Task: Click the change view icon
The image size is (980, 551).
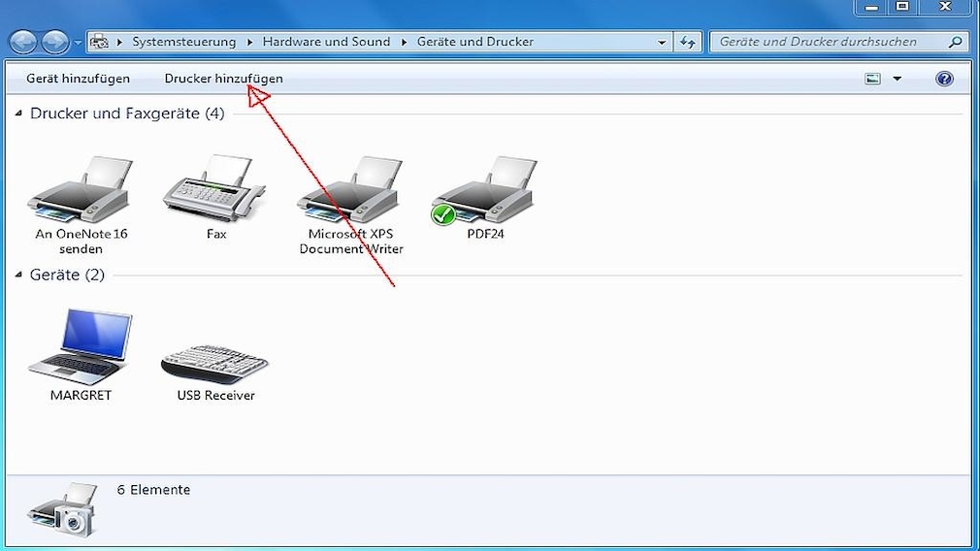Action: click(x=873, y=79)
